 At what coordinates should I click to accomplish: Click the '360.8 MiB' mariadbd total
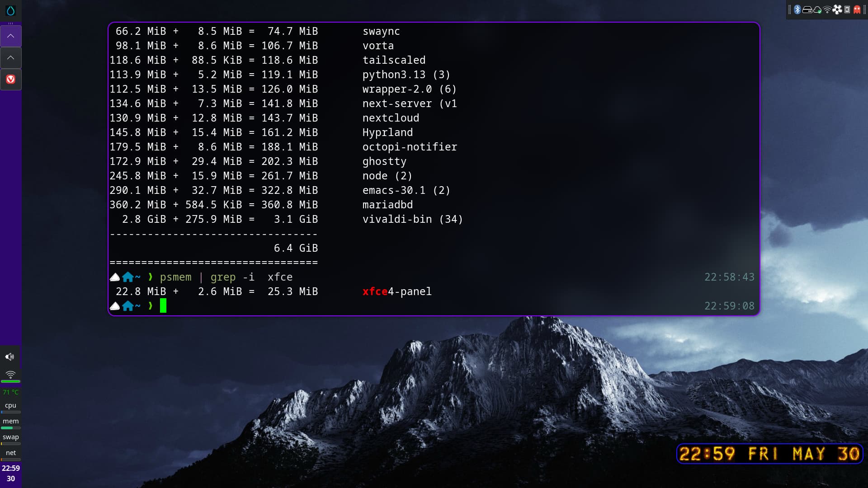click(289, 205)
